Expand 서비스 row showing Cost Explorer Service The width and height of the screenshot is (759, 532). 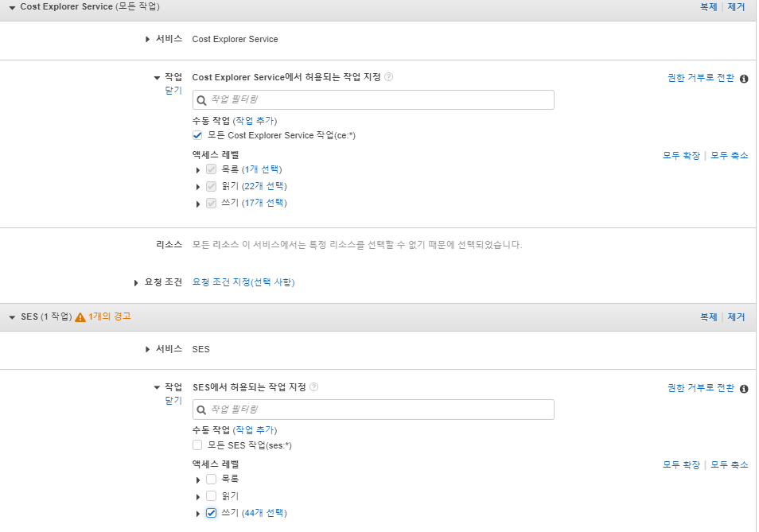[148, 39]
